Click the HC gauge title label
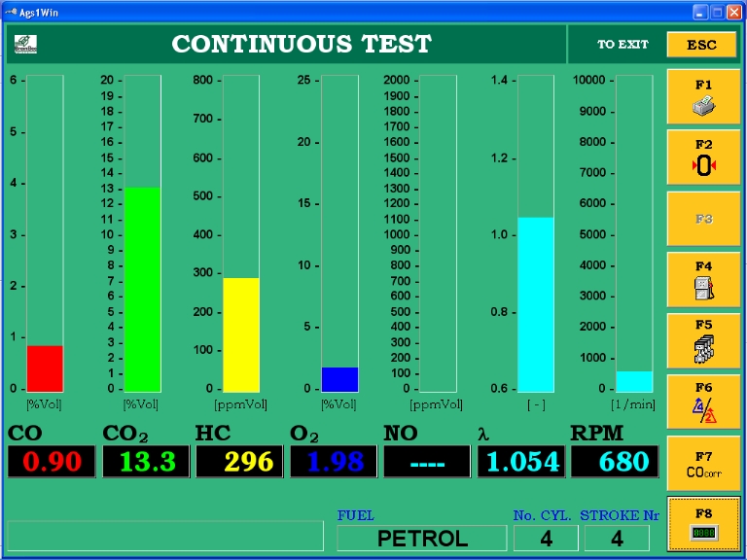747x560 pixels. [x=213, y=433]
